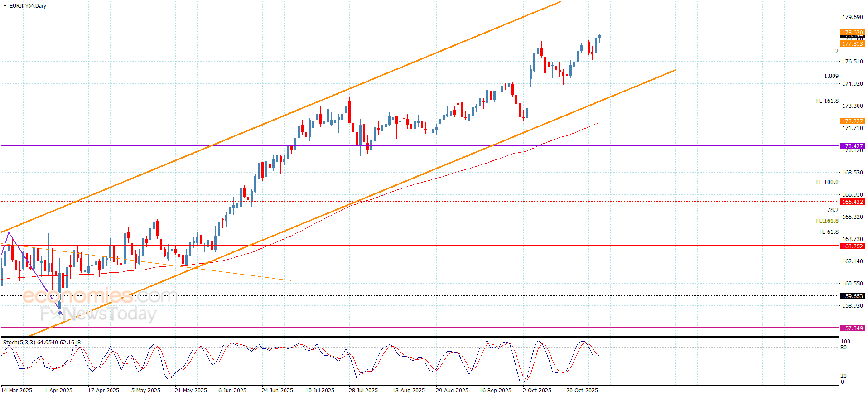The width and height of the screenshot is (868, 396).
Task: Select the 78.2 level label
Action: point(833,210)
